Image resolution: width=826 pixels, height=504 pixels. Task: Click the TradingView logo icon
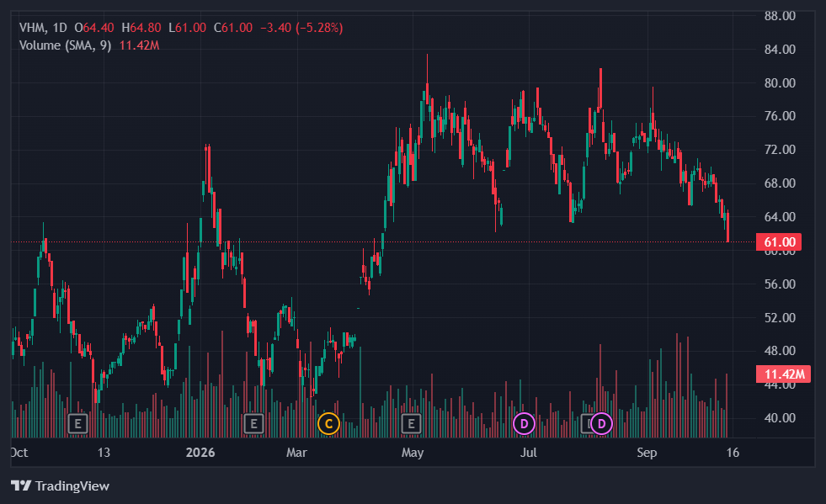[x=21, y=485]
